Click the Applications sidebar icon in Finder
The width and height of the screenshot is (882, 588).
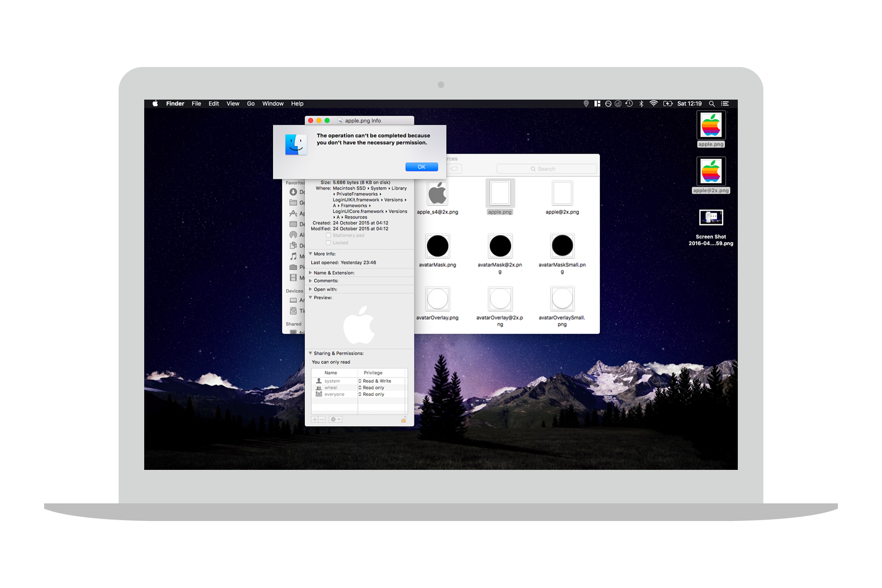(x=293, y=213)
